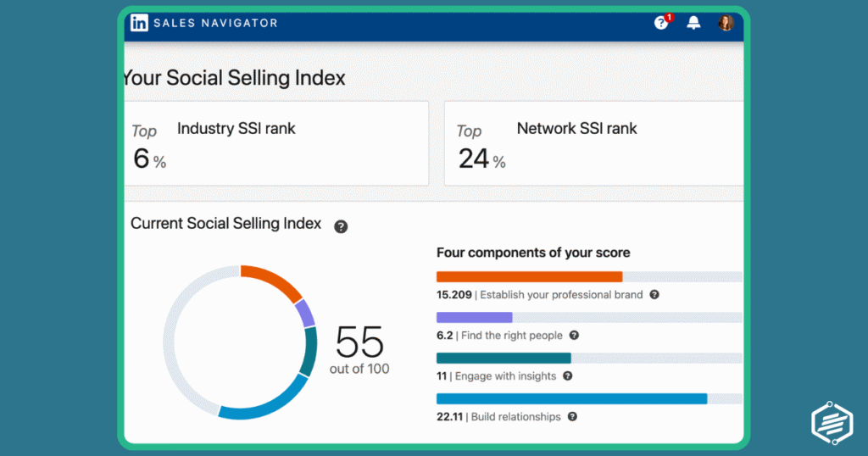The image size is (868, 456).
Task: Click help icon next to Build relationships
Action: click(x=572, y=416)
